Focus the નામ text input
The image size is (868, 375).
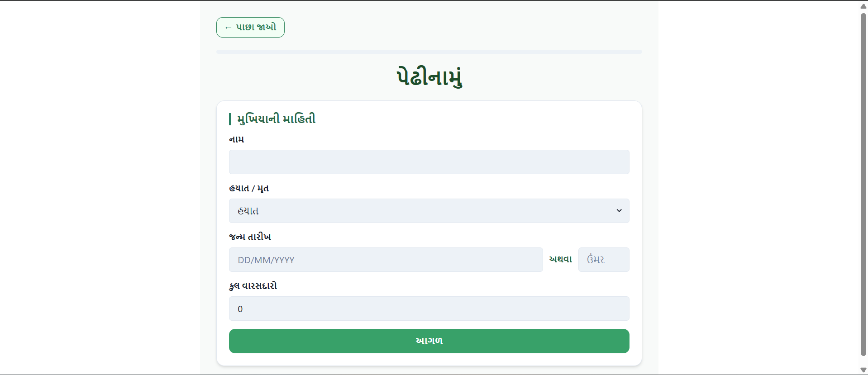point(429,162)
